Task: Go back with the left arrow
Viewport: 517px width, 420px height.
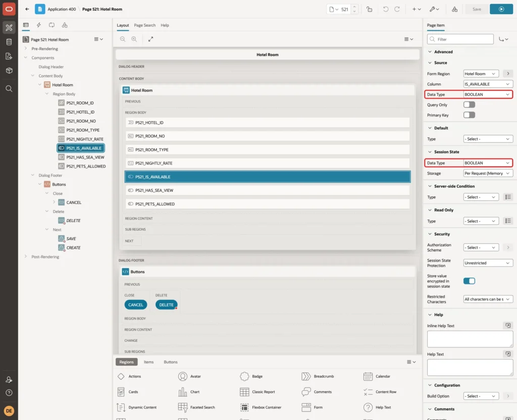Action: pyautogui.click(x=27, y=9)
